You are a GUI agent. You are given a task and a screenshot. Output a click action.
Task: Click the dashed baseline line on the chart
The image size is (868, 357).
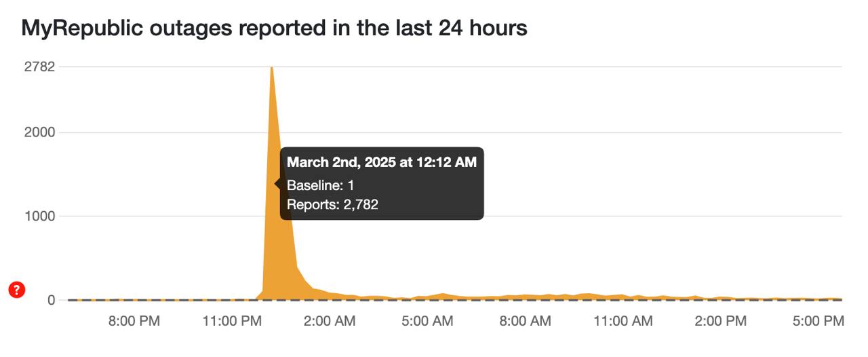(x=454, y=300)
